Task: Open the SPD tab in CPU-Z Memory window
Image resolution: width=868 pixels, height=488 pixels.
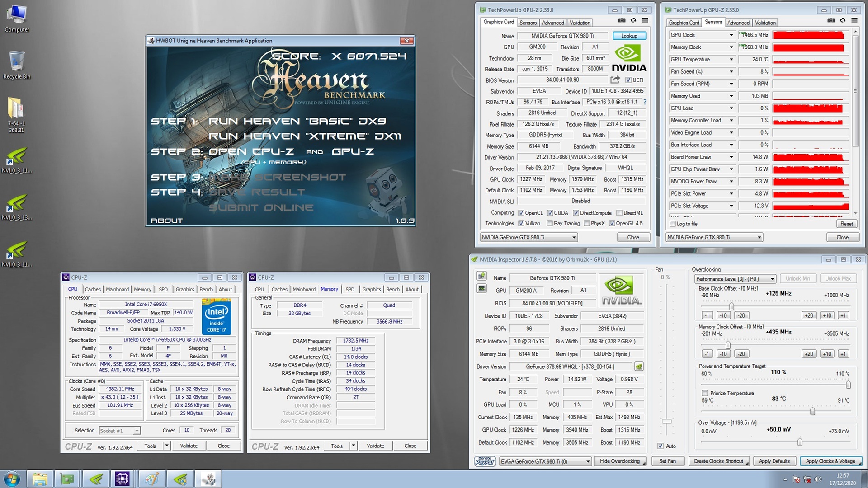Action: pos(350,289)
